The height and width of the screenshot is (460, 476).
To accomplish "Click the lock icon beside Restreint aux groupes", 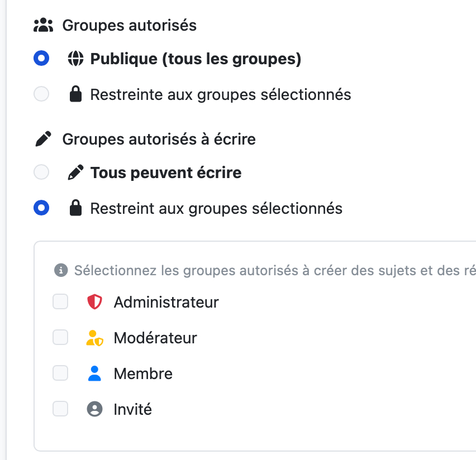I will point(75,208).
